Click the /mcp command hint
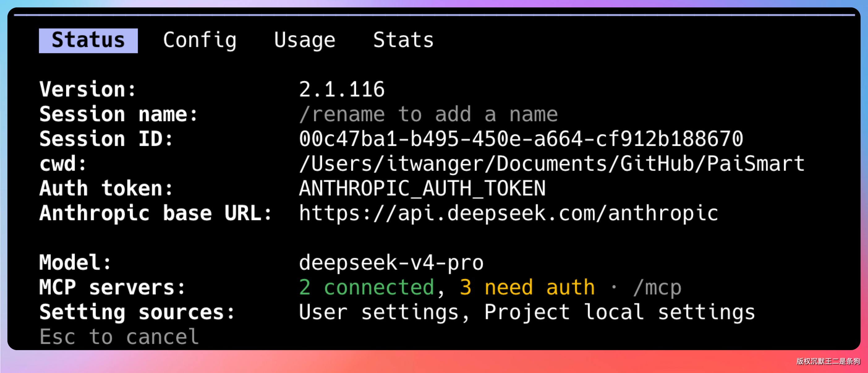This screenshot has height=373, width=868. click(657, 287)
